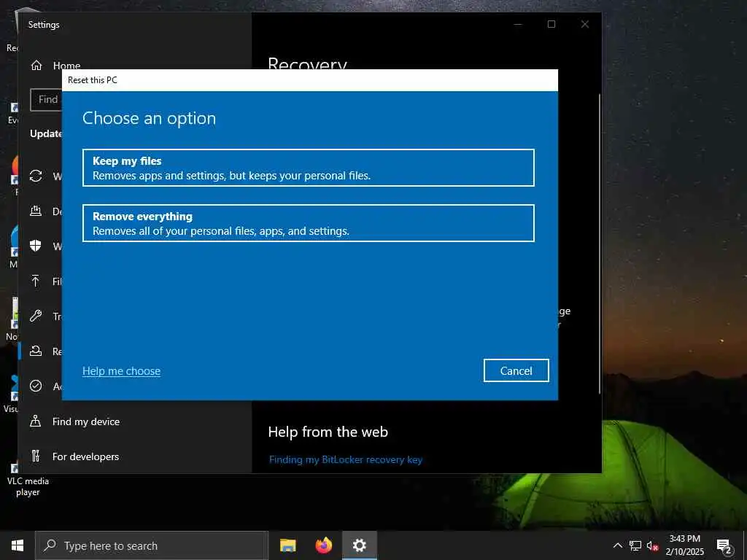747x560 pixels.
Task: Select the File backup upward arrow icon
Action: click(x=36, y=281)
